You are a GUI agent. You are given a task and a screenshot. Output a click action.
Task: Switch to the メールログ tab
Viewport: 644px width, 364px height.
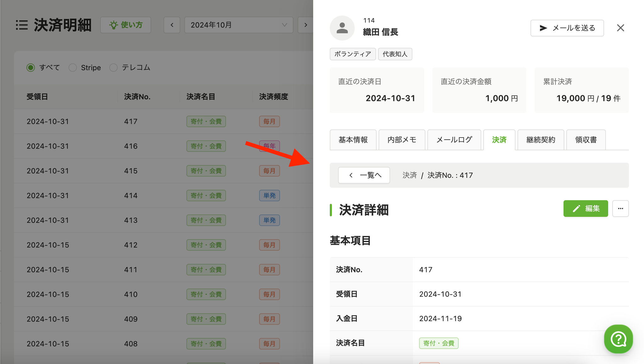tap(454, 140)
